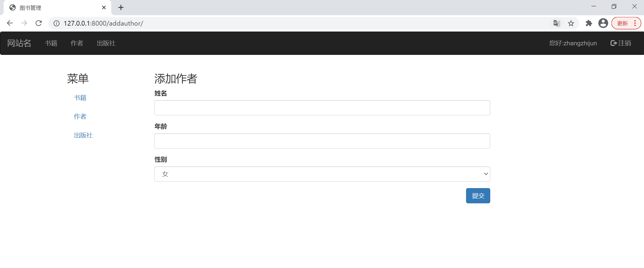Focus the 年龄 input field

coord(322,141)
